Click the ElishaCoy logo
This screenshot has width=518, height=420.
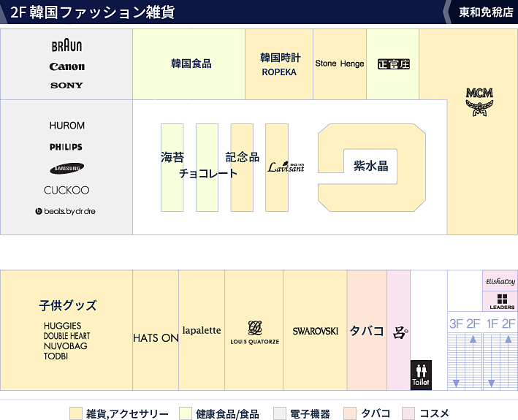[x=500, y=281]
